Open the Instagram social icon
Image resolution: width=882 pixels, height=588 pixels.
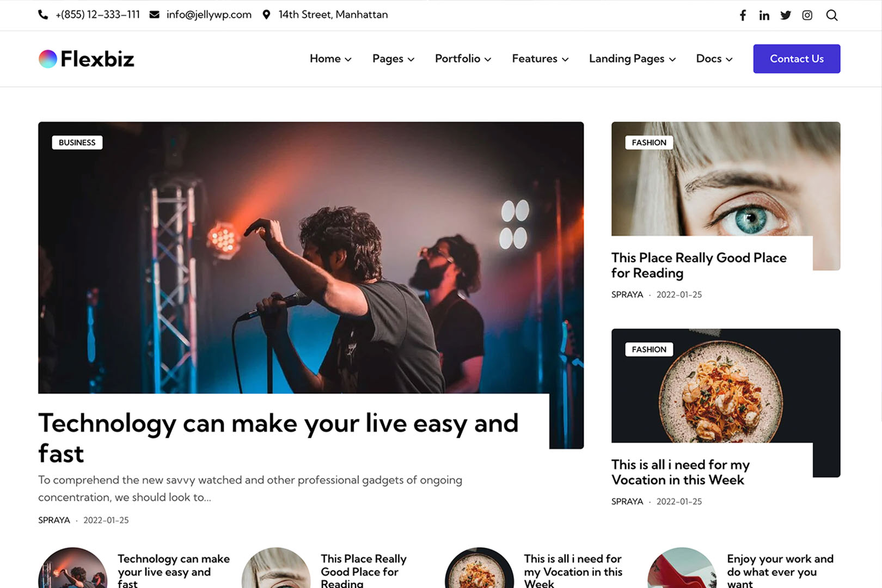807,15
